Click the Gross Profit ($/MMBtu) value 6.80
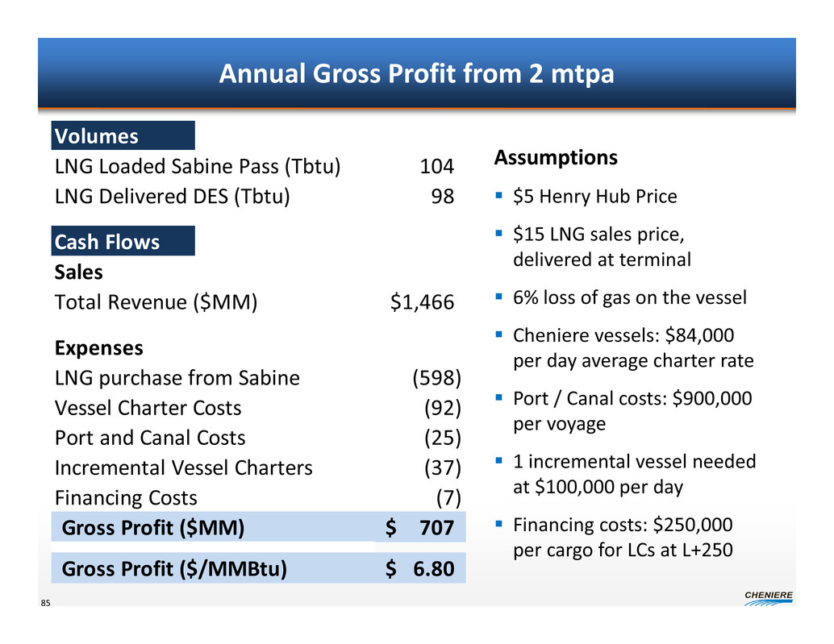This screenshot has width=834, height=644. tap(434, 569)
